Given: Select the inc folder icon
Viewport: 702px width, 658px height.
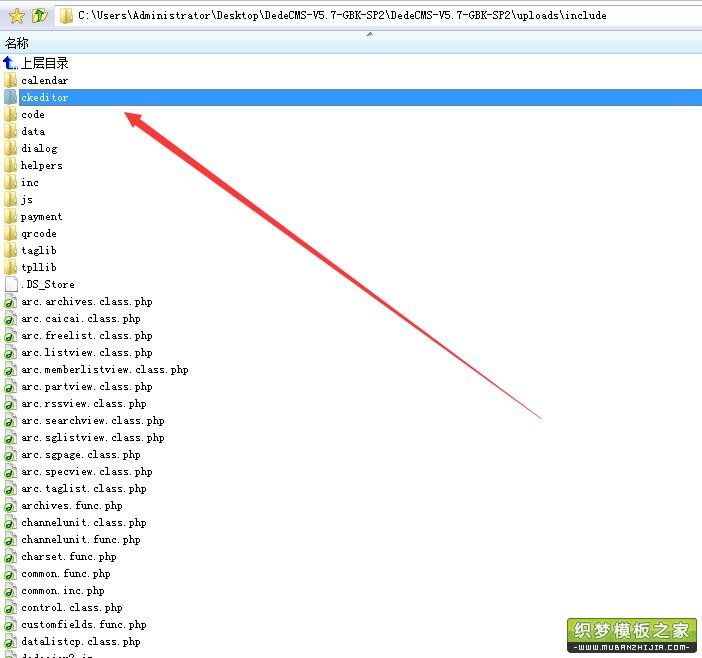Looking at the screenshot, I should point(11,183).
